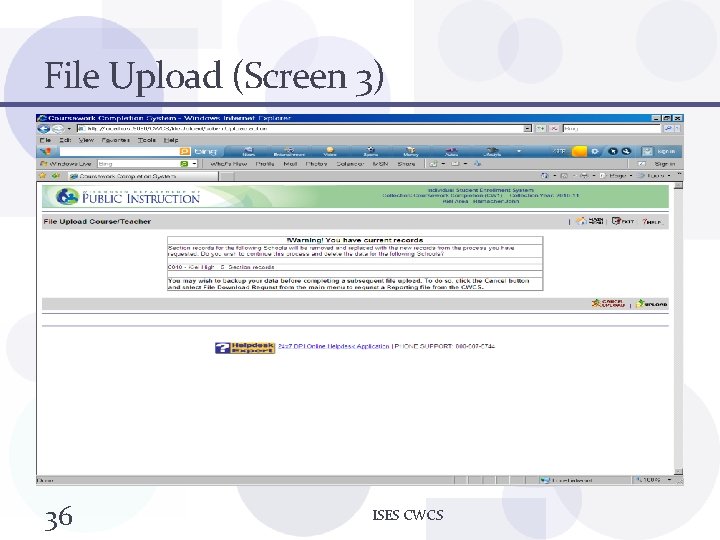Open the address bar history dropdown arrow

pos(528,129)
